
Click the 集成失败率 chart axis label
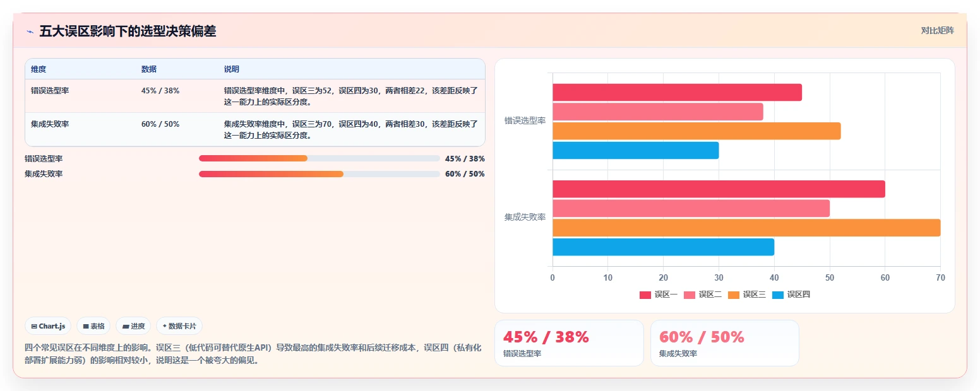[x=525, y=217]
